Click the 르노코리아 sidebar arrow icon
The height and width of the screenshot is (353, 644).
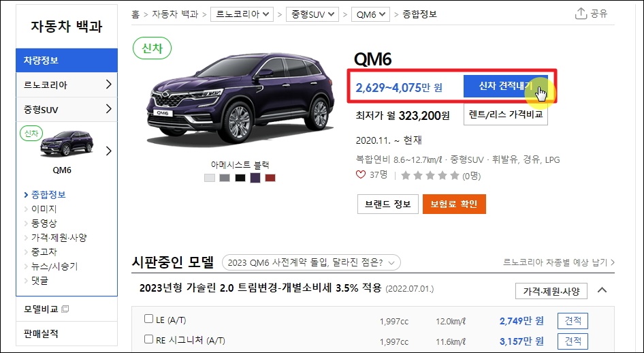108,85
